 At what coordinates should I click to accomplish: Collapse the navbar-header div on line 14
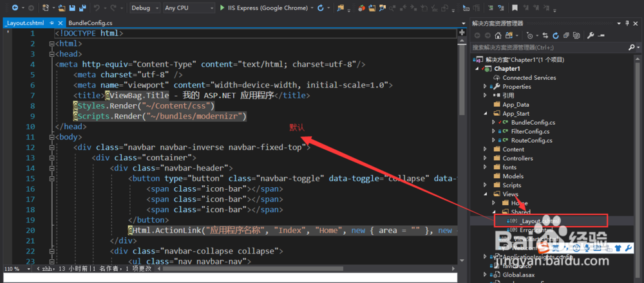(x=52, y=168)
